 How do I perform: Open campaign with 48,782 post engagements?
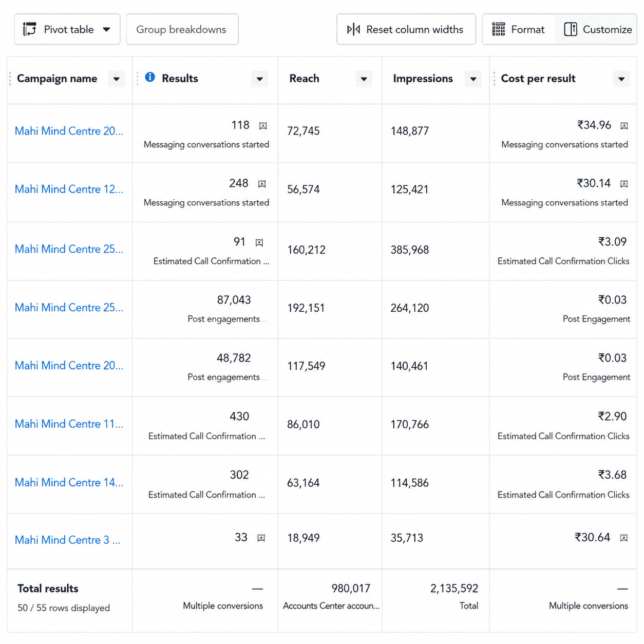[x=69, y=365]
